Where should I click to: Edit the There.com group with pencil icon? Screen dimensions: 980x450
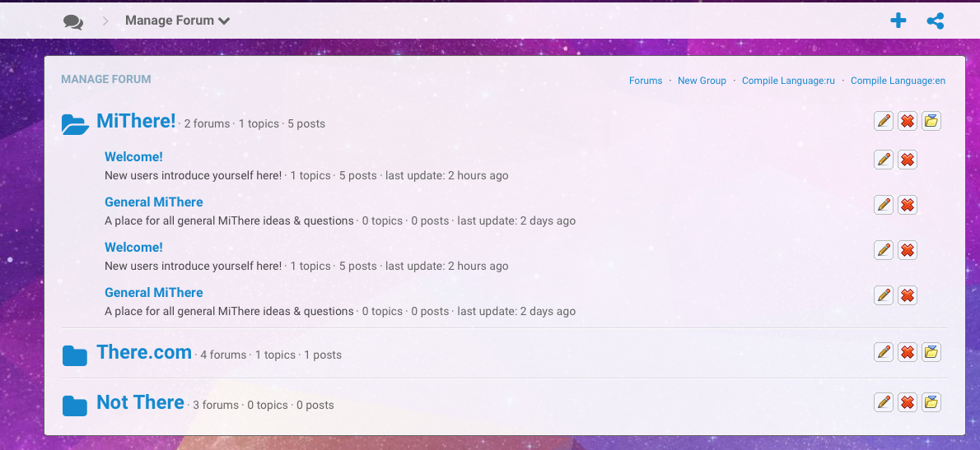884,352
